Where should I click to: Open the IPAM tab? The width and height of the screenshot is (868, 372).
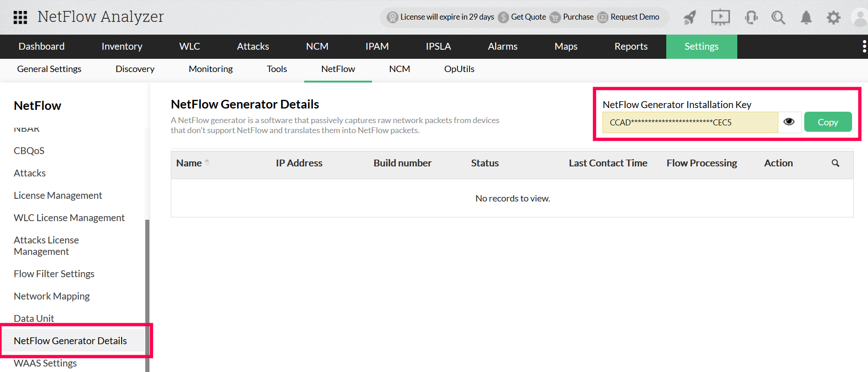click(x=377, y=46)
